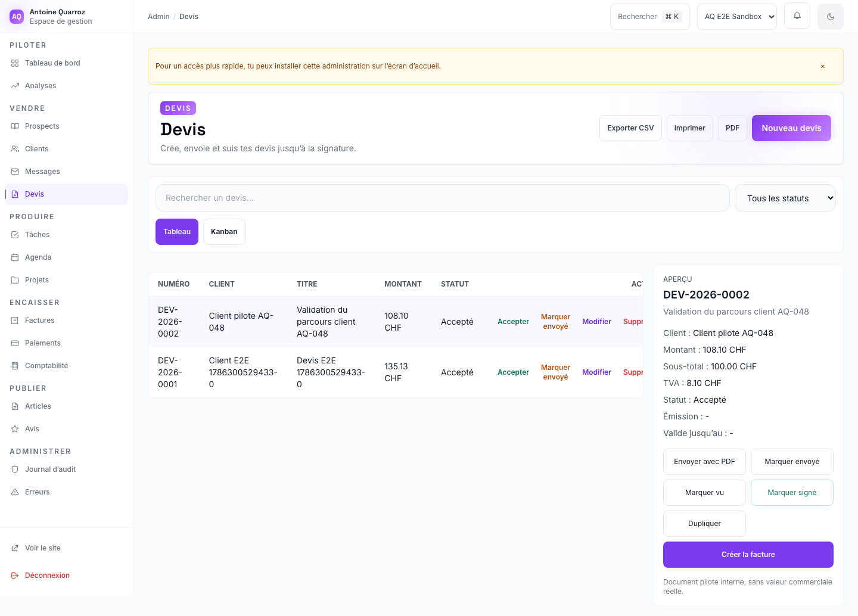Click the Comptabilité calculator icon

(x=15, y=366)
